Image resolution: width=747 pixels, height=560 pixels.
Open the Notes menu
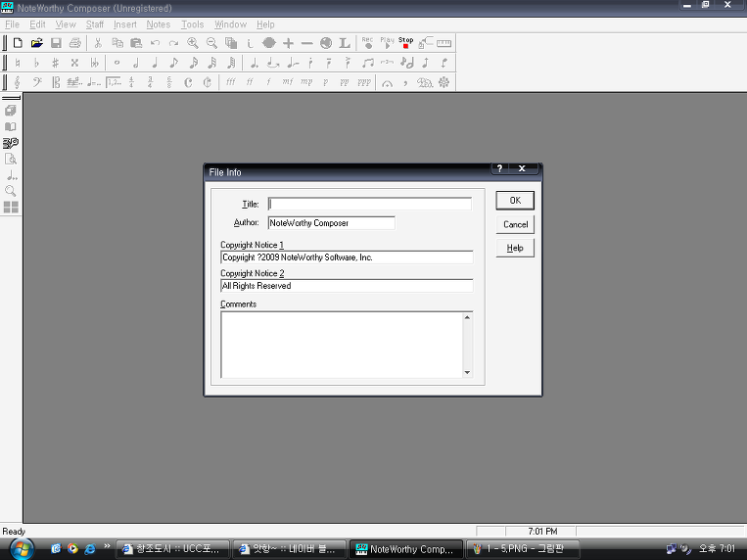(x=159, y=24)
